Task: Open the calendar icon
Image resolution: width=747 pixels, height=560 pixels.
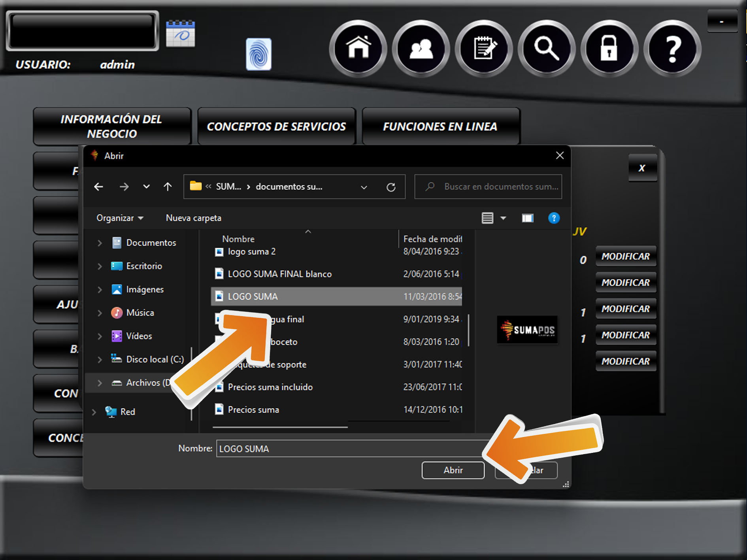Action: click(x=180, y=34)
